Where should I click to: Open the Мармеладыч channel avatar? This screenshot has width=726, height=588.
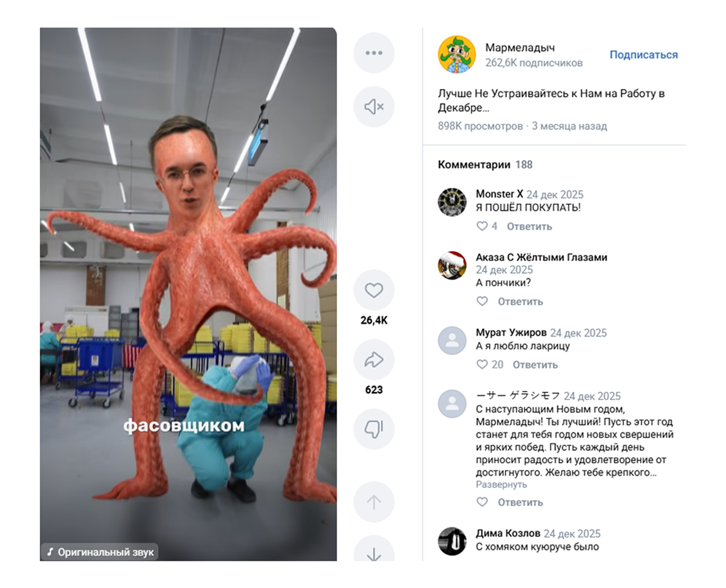tap(457, 54)
